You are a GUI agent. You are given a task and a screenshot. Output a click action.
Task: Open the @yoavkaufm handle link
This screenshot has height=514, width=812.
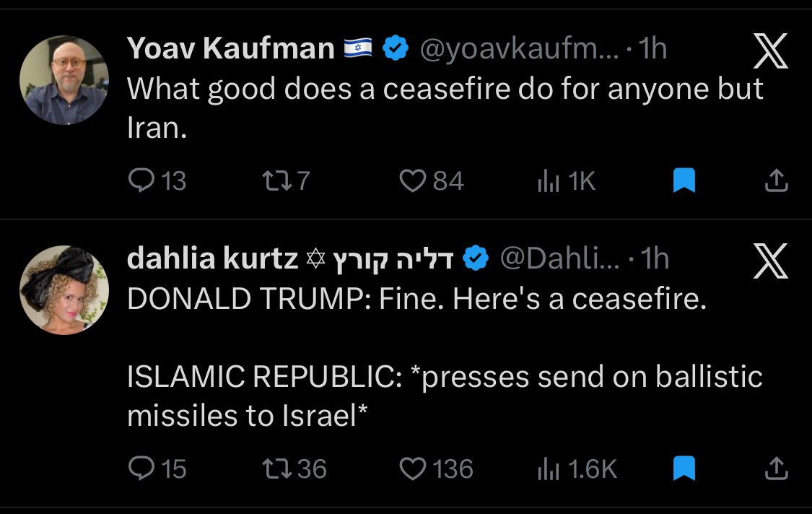coord(515,49)
